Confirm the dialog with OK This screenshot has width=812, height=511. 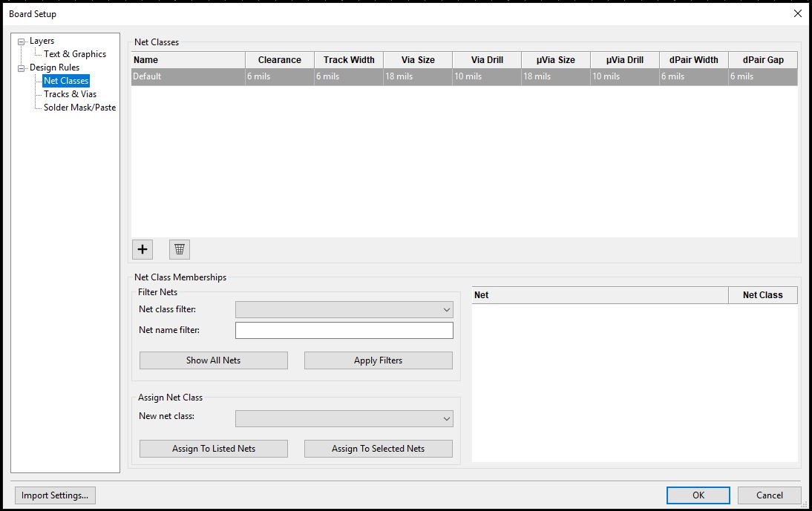point(698,495)
